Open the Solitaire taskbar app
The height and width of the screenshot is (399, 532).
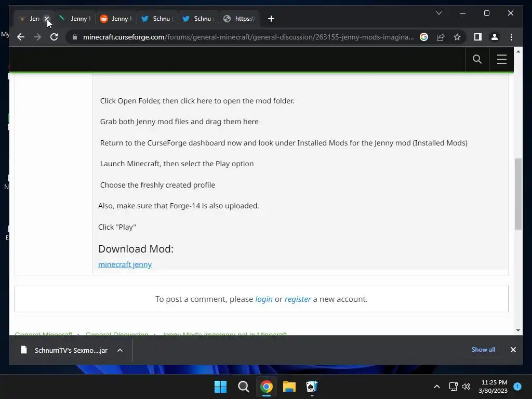[312, 387]
